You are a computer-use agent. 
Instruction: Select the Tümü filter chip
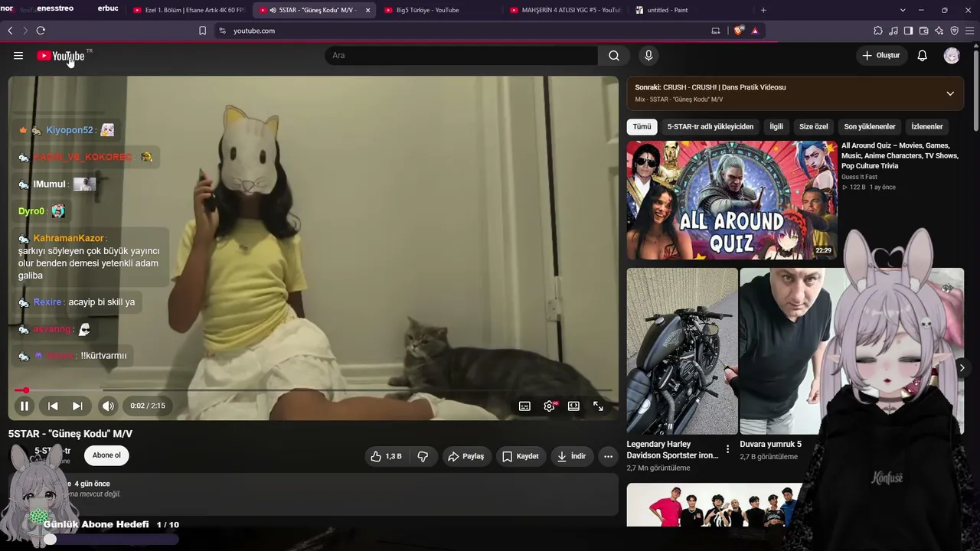pos(642,127)
